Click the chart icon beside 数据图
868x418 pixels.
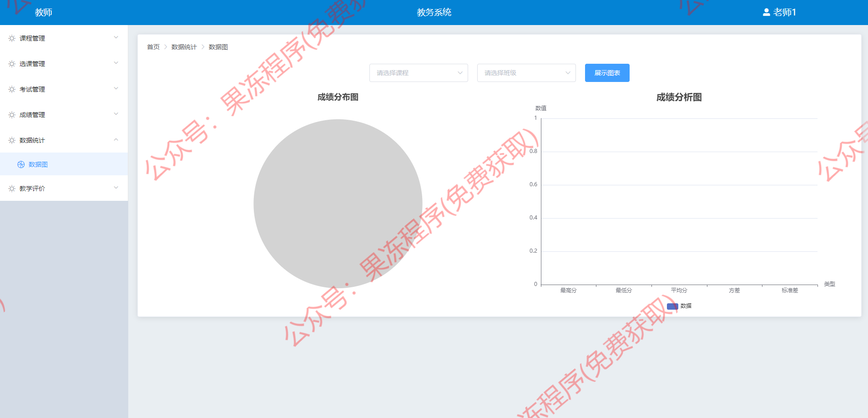(21, 164)
